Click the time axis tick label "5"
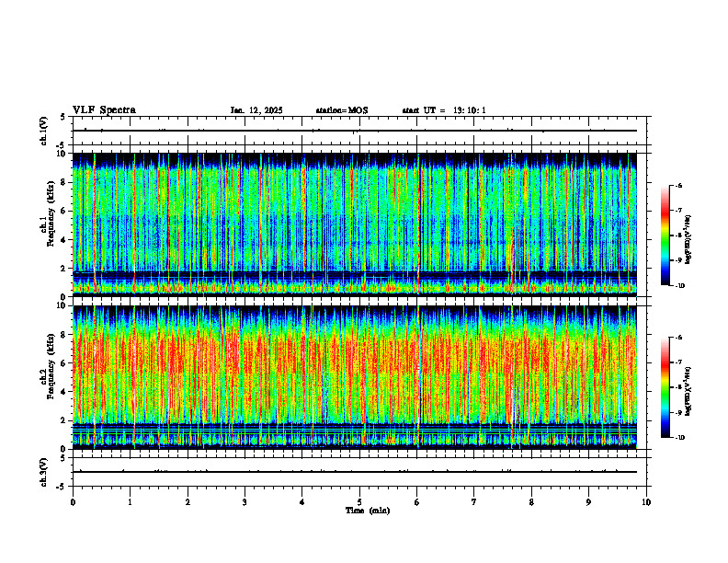Screen dimensions: 728x563 coord(359,502)
